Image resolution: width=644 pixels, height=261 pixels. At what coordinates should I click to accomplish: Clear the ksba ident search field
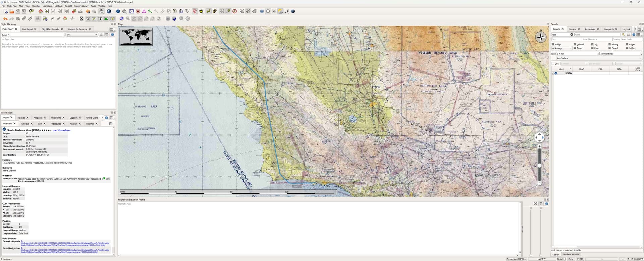click(x=572, y=35)
